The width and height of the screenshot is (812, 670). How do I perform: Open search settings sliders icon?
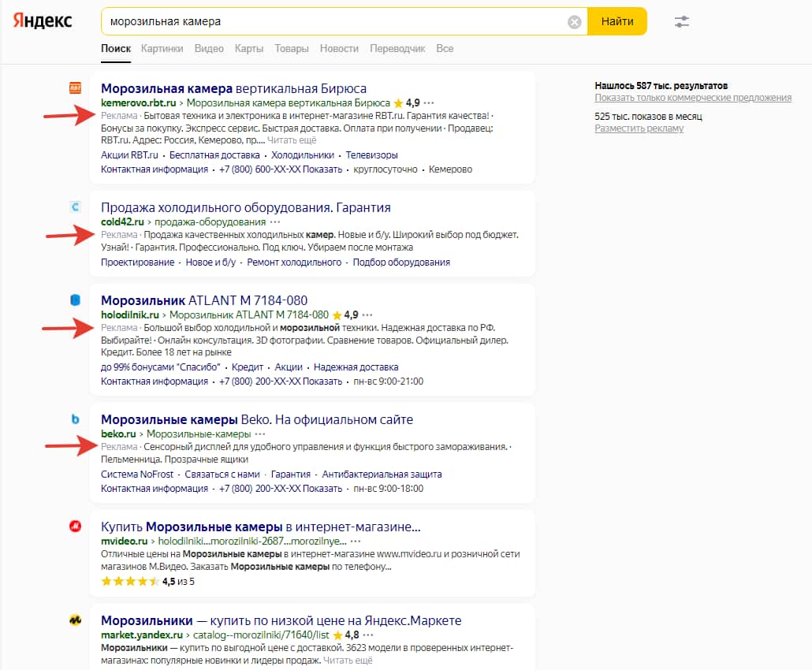[x=681, y=22]
